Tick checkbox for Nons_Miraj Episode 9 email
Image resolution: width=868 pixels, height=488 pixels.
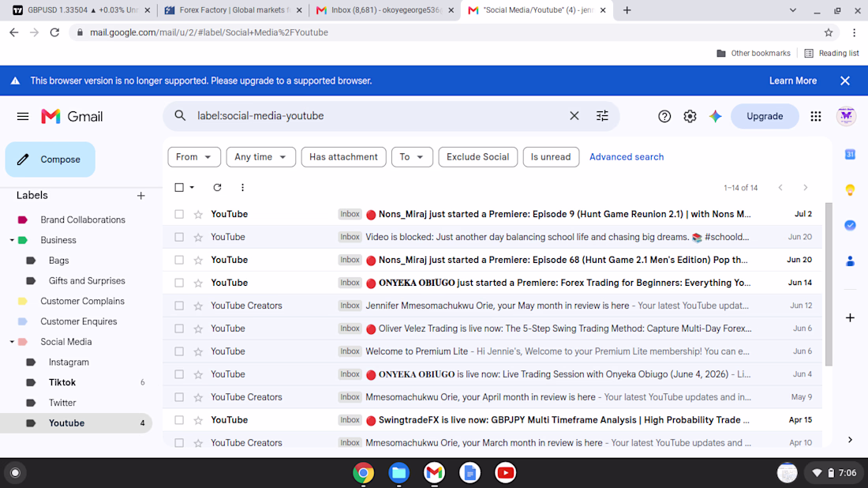click(x=179, y=214)
